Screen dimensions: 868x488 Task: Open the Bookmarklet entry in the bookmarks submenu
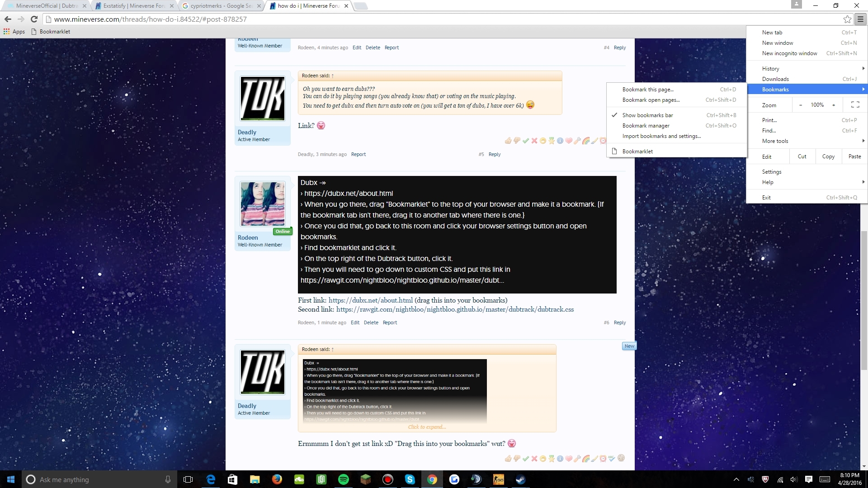tap(676, 152)
